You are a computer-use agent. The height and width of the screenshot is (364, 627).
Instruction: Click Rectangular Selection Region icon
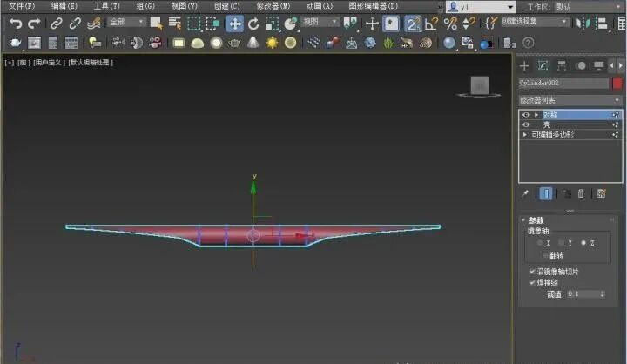(194, 24)
